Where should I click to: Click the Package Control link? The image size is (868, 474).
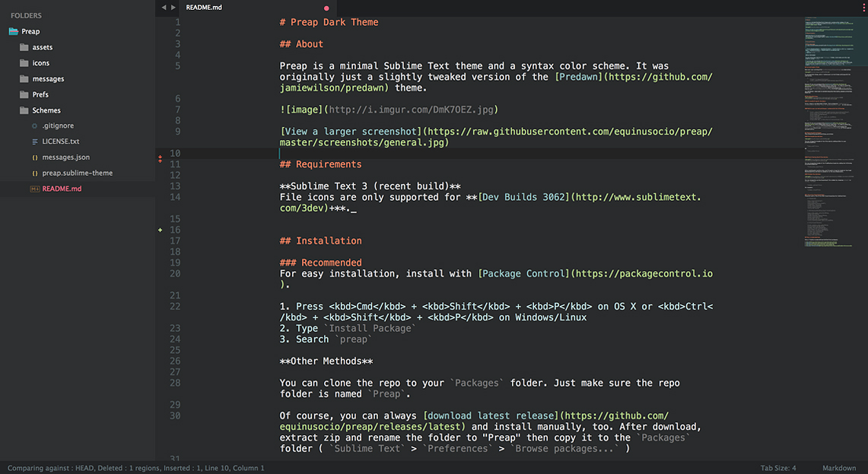[x=523, y=274]
